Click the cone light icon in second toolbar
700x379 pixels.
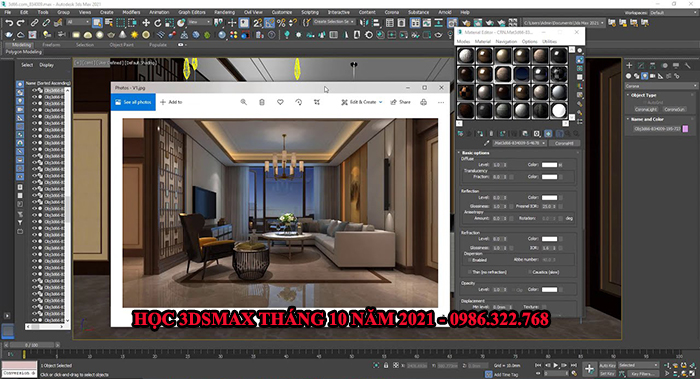click(122, 34)
